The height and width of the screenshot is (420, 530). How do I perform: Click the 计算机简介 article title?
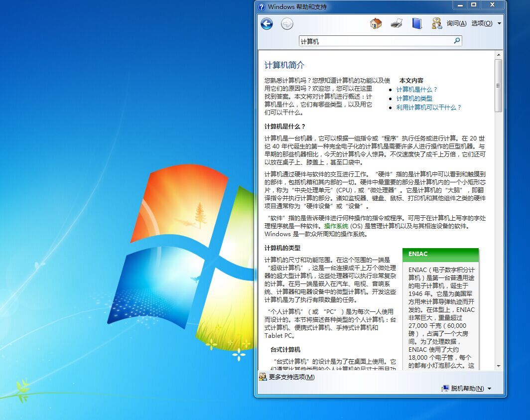point(284,65)
